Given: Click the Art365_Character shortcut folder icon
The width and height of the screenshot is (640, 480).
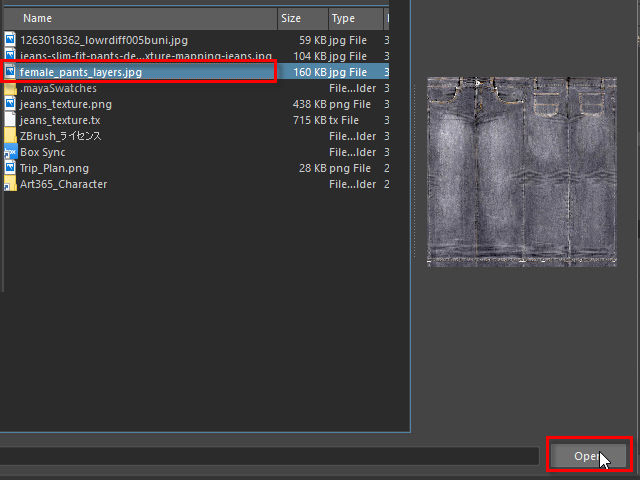Looking at the screenshot, I should (x=10, y=184).
